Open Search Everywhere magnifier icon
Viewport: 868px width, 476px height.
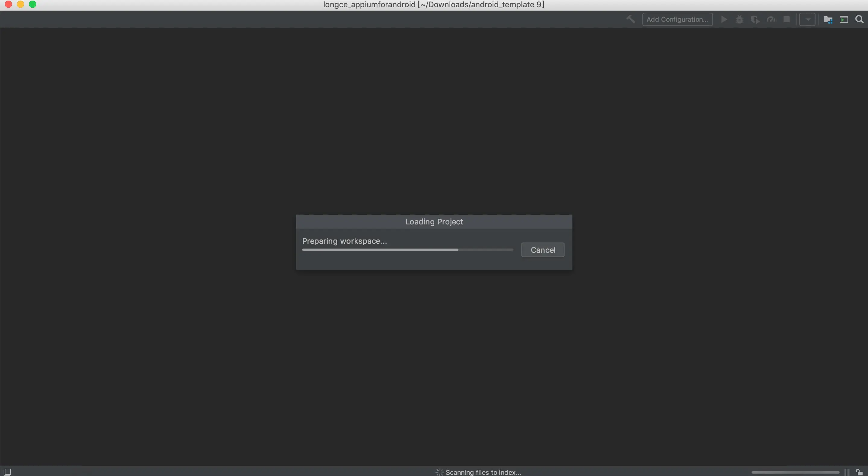click(859, 20)
